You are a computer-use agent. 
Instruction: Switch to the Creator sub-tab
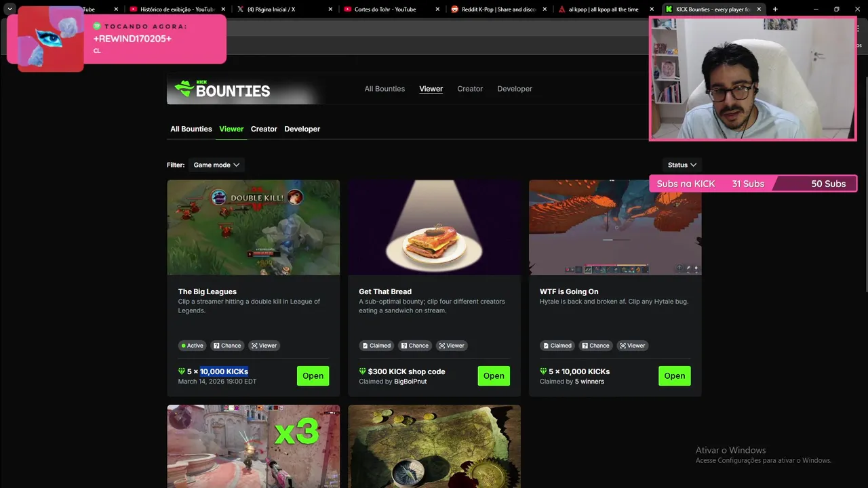tap(264, 129)
